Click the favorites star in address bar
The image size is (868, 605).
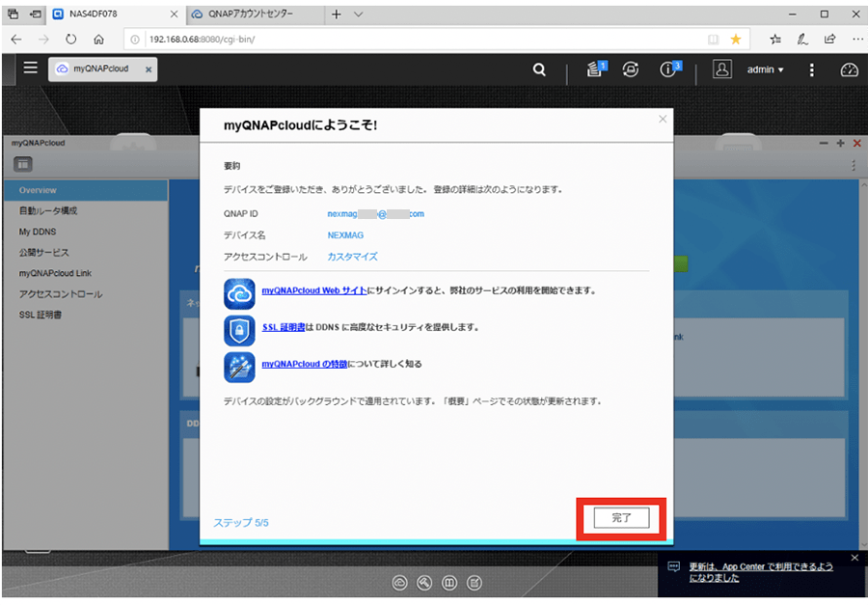[x=736, y=40]
